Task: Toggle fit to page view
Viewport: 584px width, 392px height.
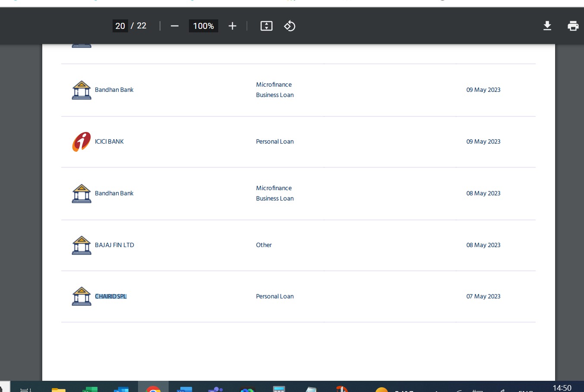Action: pos(267,26)
